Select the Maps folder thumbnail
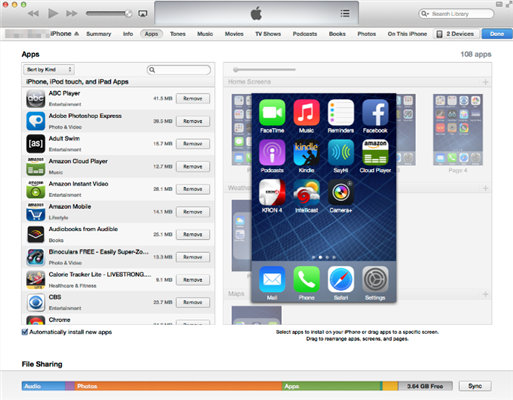Image resolution: width=513 pixels, height=400 pixels. coord(257,315)
